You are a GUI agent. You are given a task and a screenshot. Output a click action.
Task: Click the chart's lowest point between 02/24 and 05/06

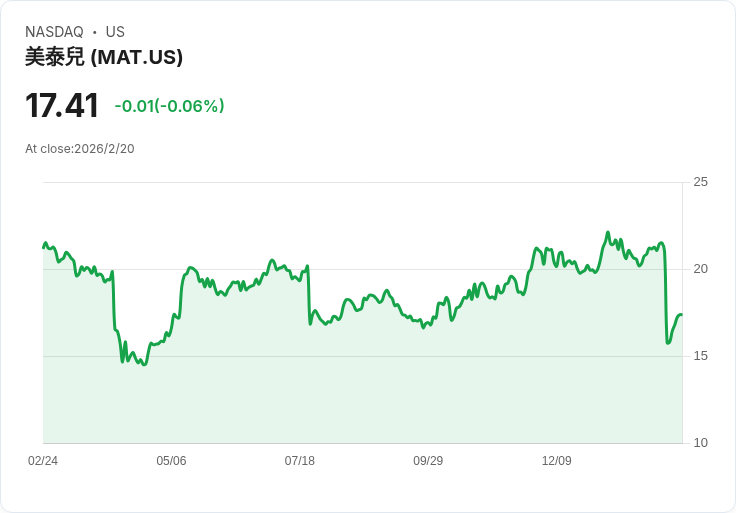[144, 364]
